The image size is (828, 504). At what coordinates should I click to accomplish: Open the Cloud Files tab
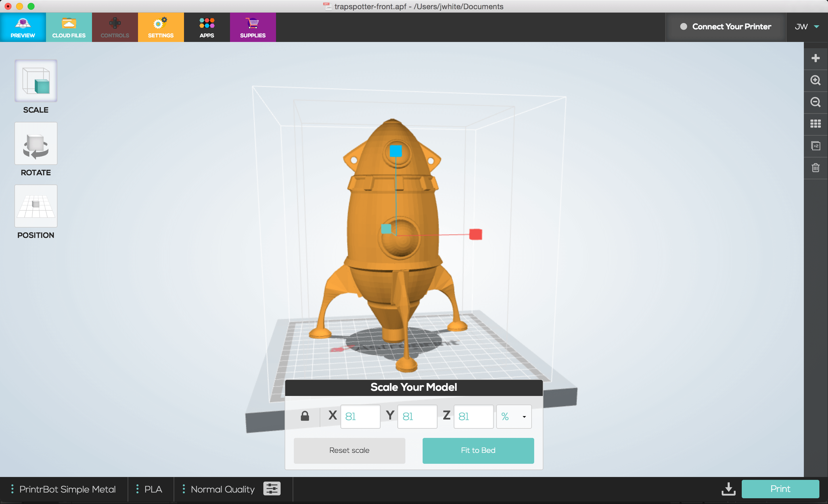(69, 27)
